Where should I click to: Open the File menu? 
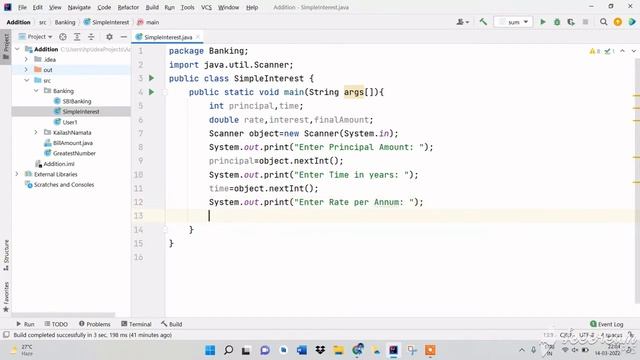point(22,7)
